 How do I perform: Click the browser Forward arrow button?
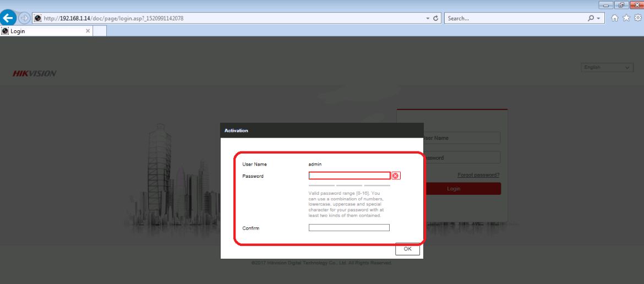pyautogui.click(x=24, y=18)
